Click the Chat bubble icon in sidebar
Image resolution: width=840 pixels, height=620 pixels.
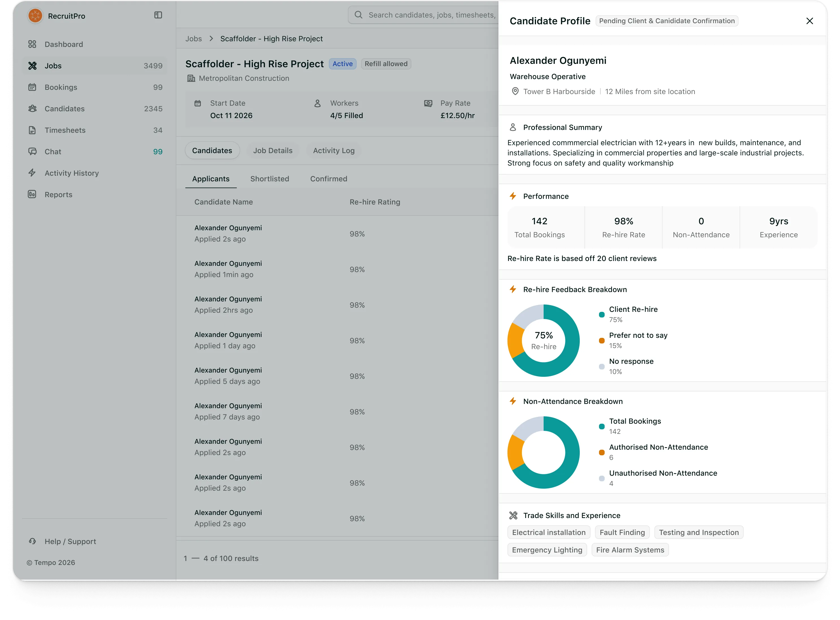pos(32,152)
